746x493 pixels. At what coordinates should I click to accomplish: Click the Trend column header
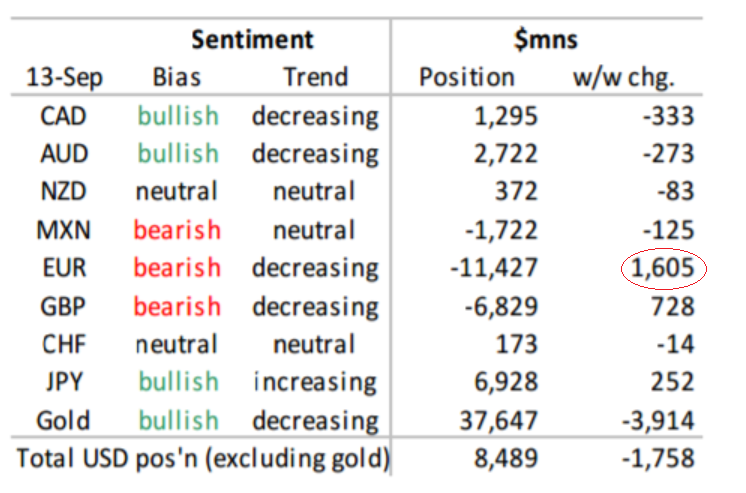315,77
